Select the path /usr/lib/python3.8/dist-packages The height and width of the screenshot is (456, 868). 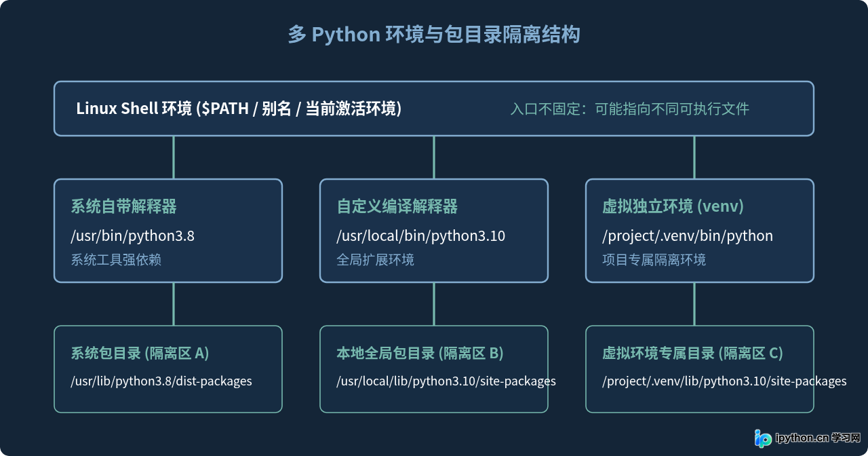pos(161,381)
